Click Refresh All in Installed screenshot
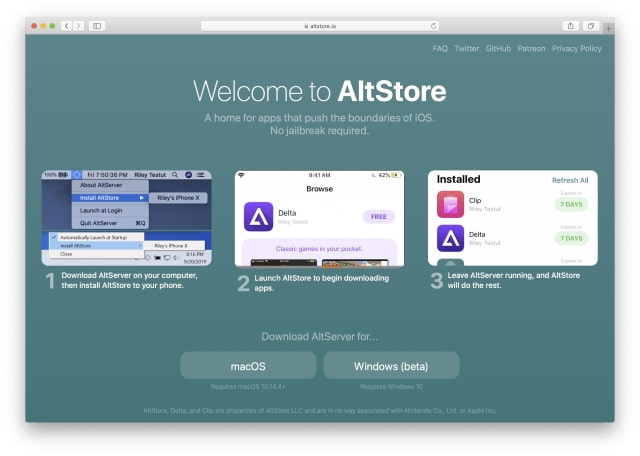640x456 pixels. (570, 180)
